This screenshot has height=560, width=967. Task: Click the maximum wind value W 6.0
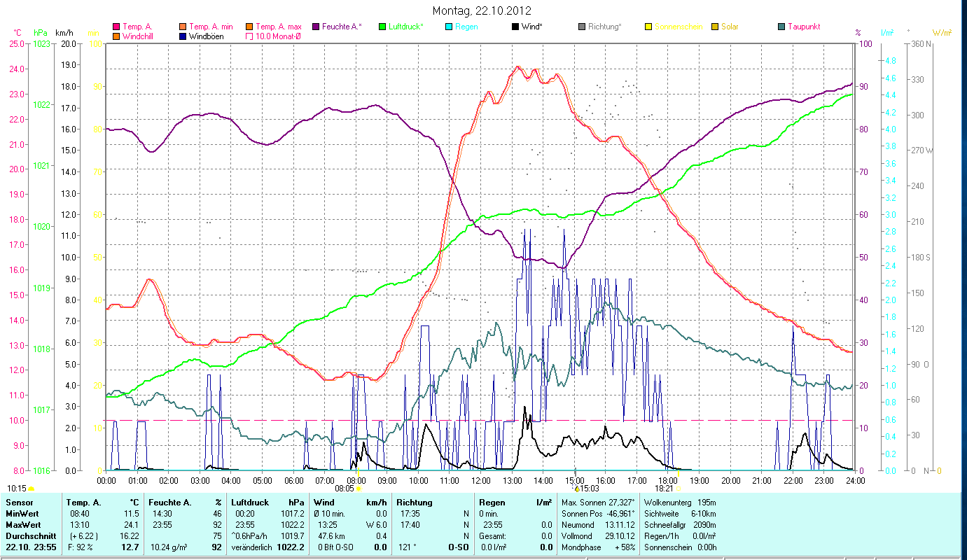click(x=377, y=524)
